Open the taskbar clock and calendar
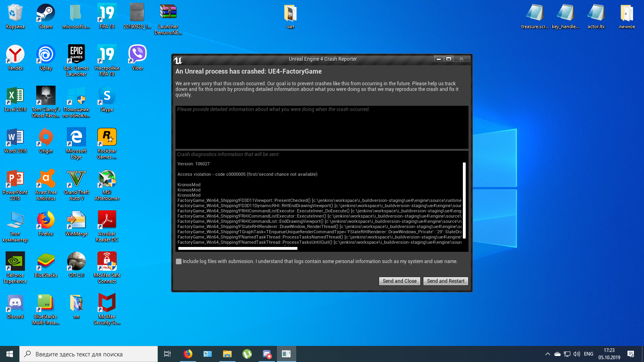Screen dimensions: 644x362 pos(609,354)
